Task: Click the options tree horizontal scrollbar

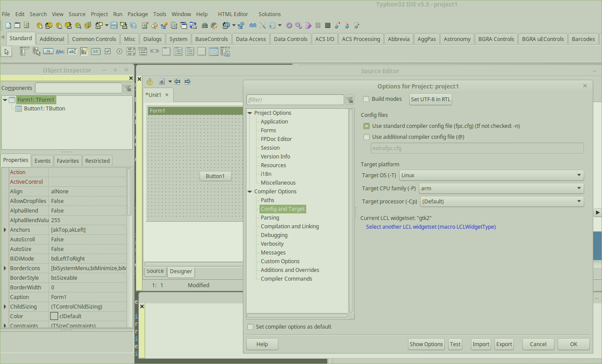Action: 298,316
